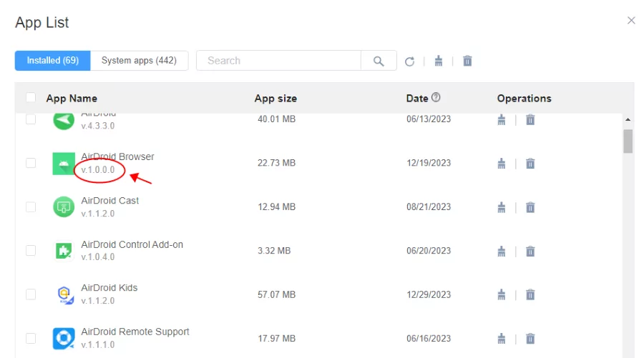This screenshot has width=644, height=358.
Task: Uninstall AirDroid v.4.3.3.0 via trash icon
Action: [x=530, y=120]
